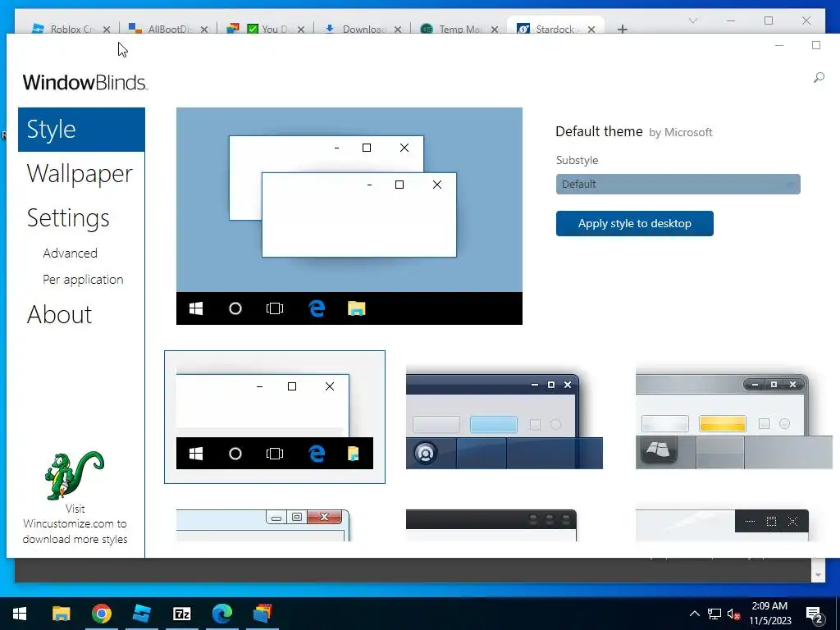The image size is (840, 630).
Task: Go to the Settings section
Action: click(68, 218)
